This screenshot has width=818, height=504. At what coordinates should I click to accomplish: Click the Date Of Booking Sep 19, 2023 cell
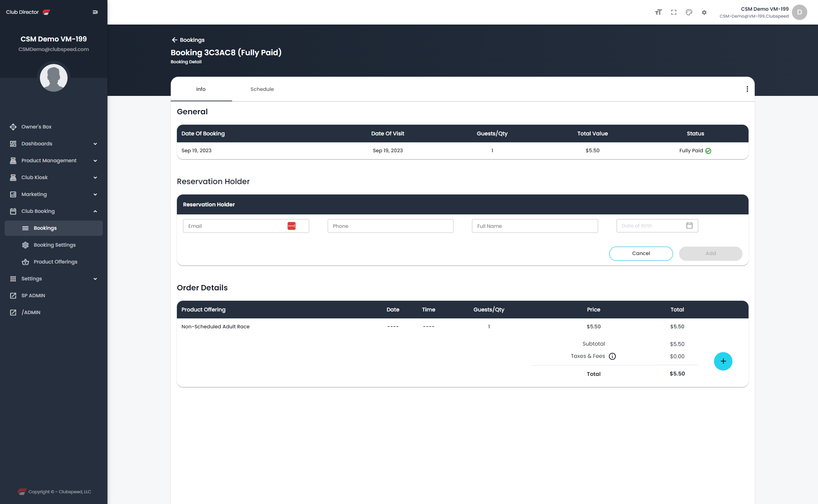pyautogui.click(x=196, y=150)
